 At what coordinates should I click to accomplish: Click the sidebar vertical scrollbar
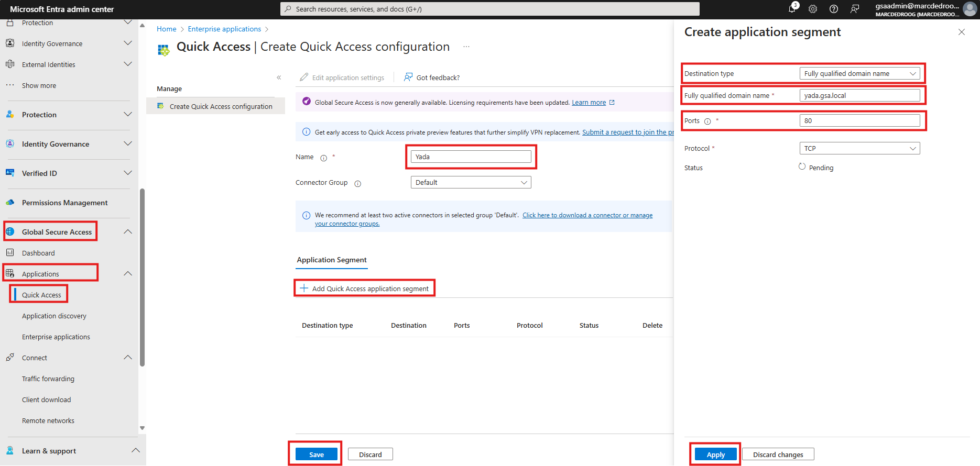pos(142,278)
